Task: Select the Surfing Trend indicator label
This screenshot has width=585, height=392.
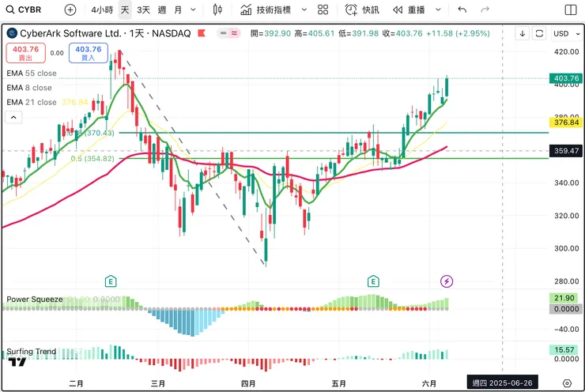Action: (32, 352)
